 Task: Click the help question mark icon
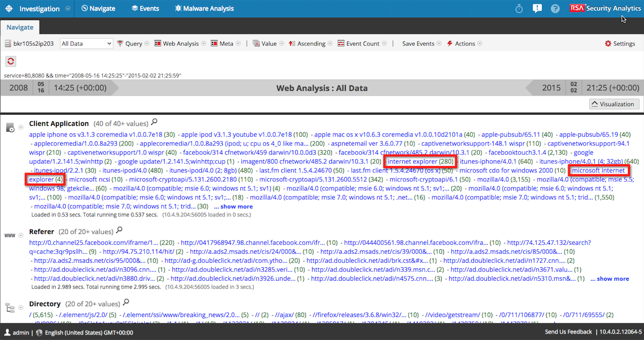(555, 8)
